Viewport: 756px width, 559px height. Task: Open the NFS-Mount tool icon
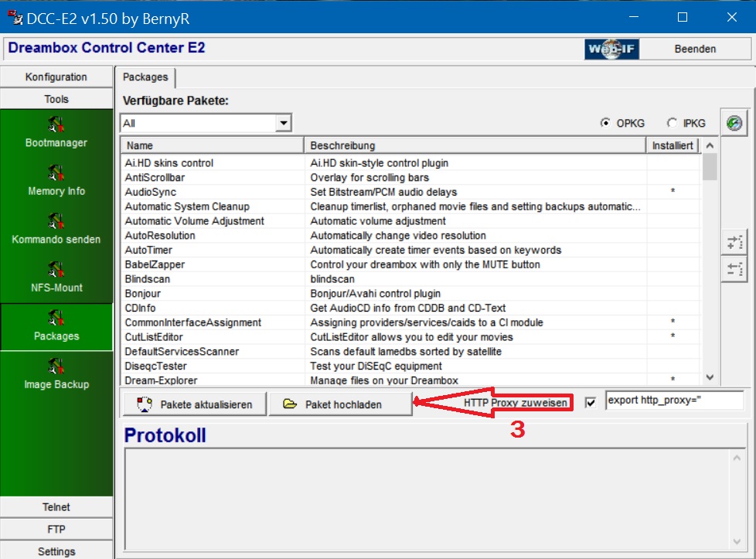pyautogui.click(x=56, y=269)
